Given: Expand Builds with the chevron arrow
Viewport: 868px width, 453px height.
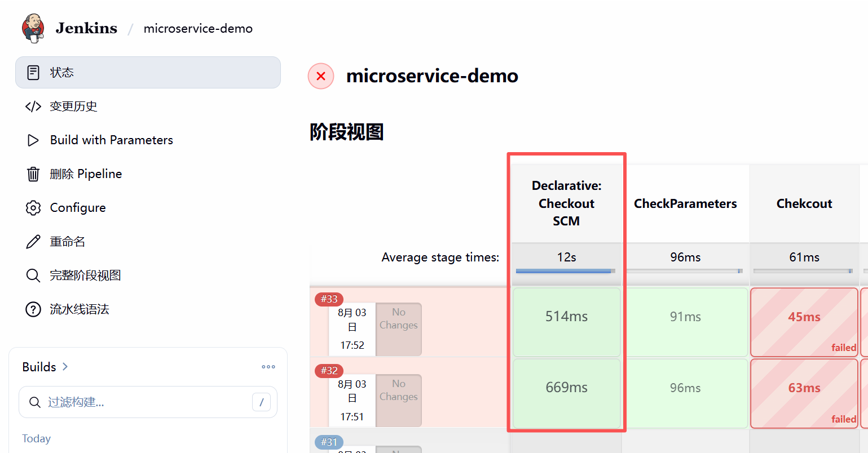Looking at the screenshot, I should [65, 367].
